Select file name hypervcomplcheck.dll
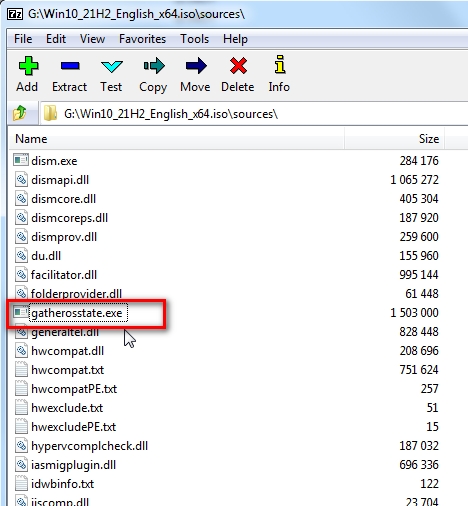Image resolution: width=468 pixels, height=506 pixels. 89,446
